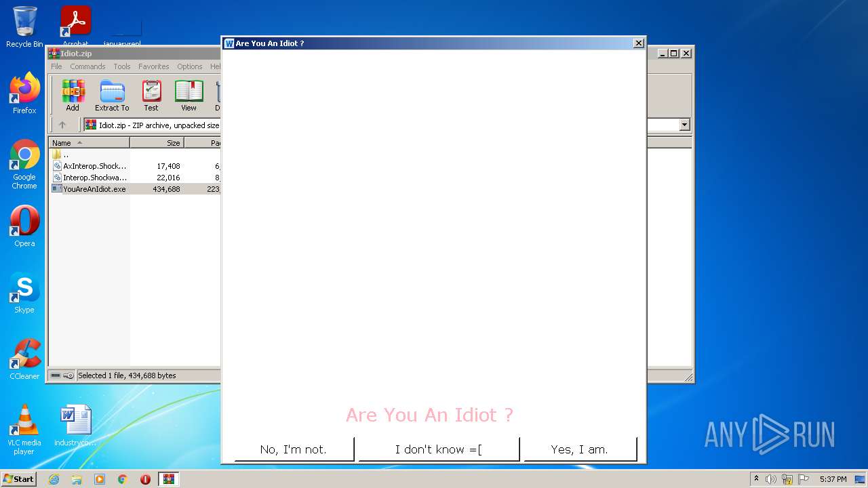Image resolution: width=868 pixels, height=488 pixels.
Task: Click the "I don't know =[" button
Action: 438,449
